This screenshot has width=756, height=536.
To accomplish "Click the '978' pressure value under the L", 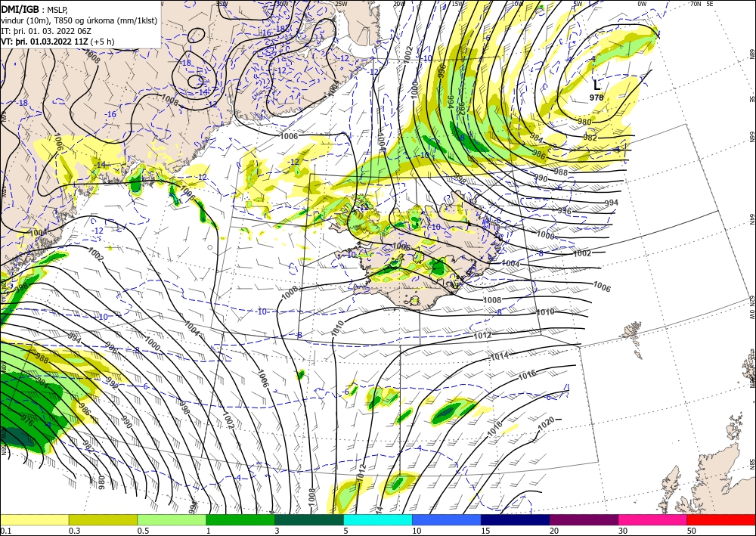I will coord(596,98).
